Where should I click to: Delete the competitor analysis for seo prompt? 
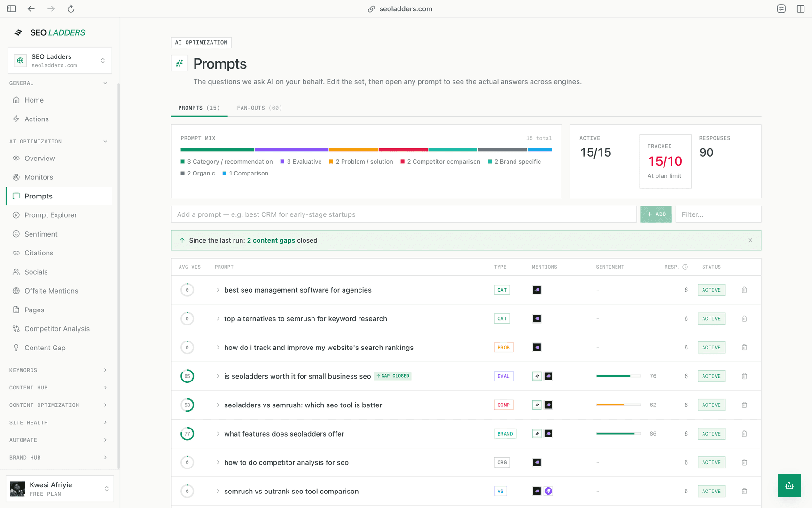coord(744,463)
